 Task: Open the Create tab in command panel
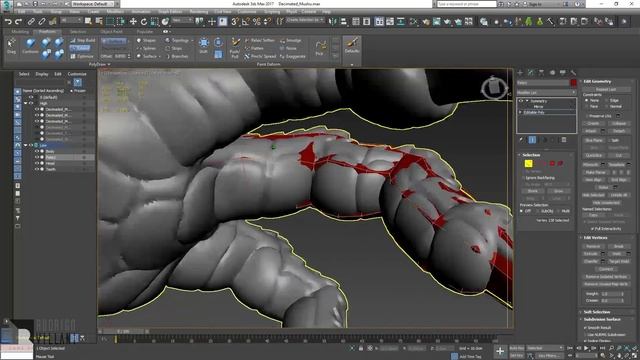pos(520,72)
